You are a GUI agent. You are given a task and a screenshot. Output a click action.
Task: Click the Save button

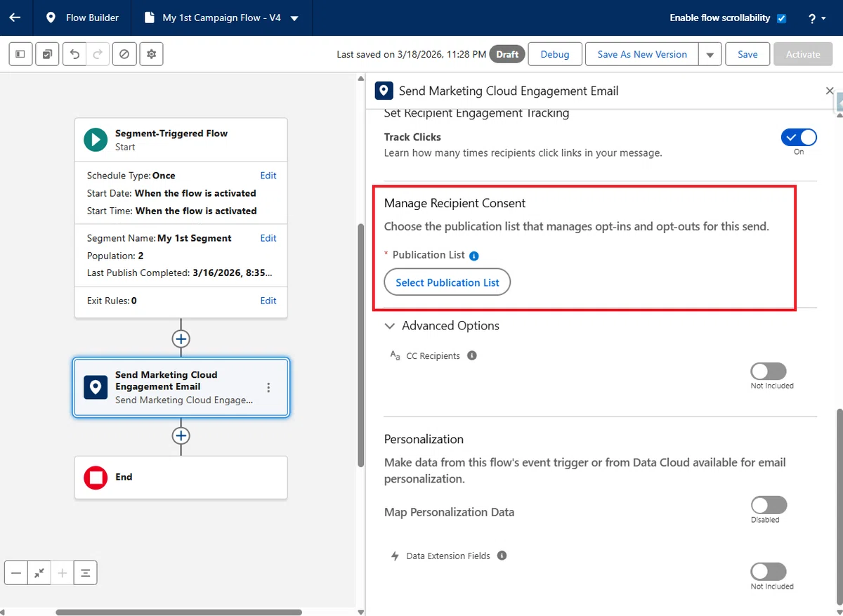(x=747, y=54)
